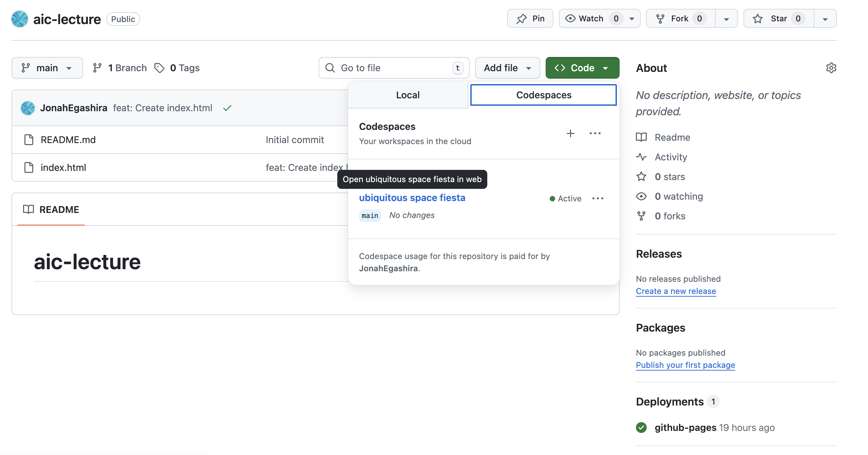868x455 pixels.
Task: Switch to the Local tab
Action: [x=408, y=95]
